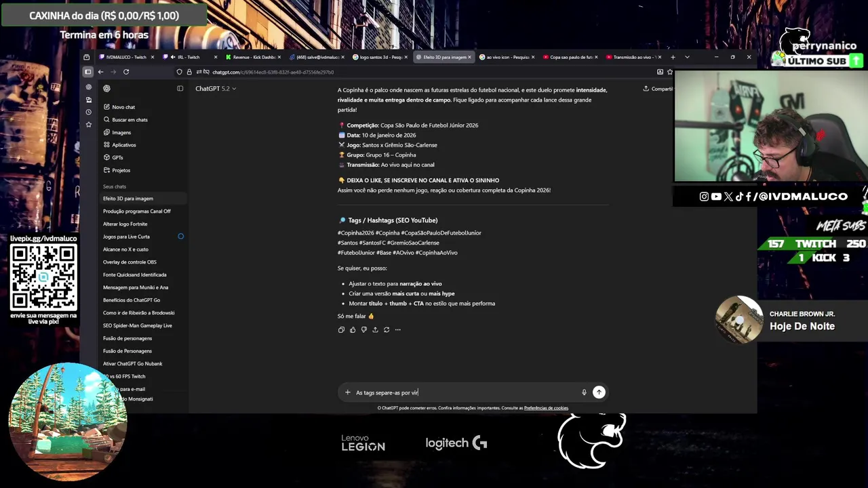868x488 pixels.
Task: Open chat Fonte Quicksand Identificada
Action: click(134, 275)
